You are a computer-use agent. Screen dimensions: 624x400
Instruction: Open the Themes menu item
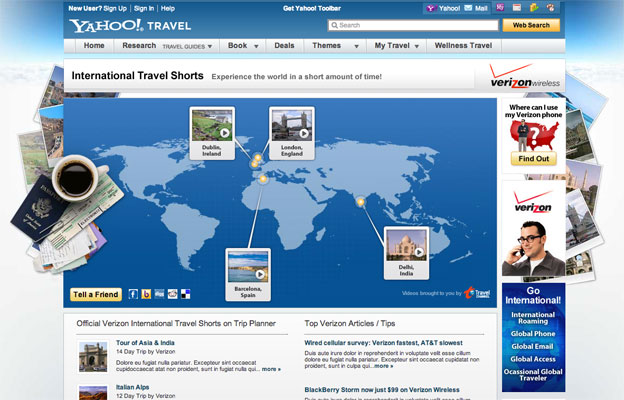[326, 45]
